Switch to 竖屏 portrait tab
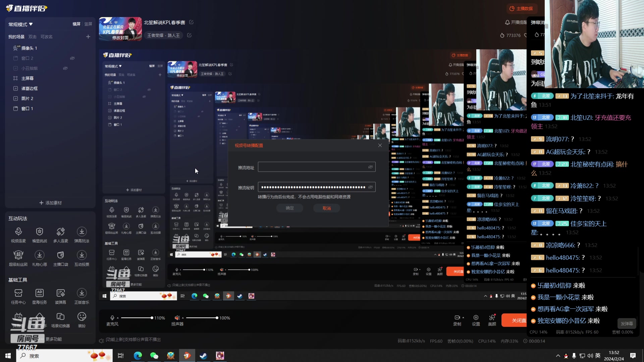This screenshot has width=644, height=362. 88,24
